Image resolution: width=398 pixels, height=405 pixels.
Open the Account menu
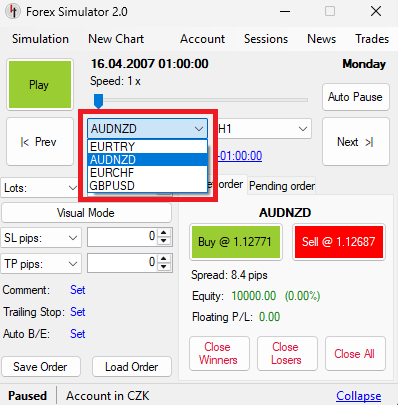point(202,39)
